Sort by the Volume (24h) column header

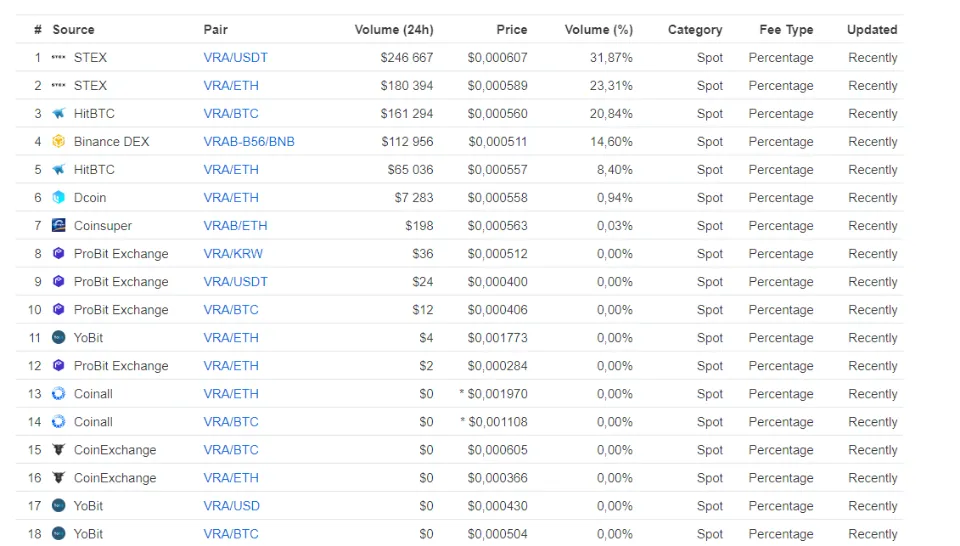pyautogui.click(x=394, y=29)
